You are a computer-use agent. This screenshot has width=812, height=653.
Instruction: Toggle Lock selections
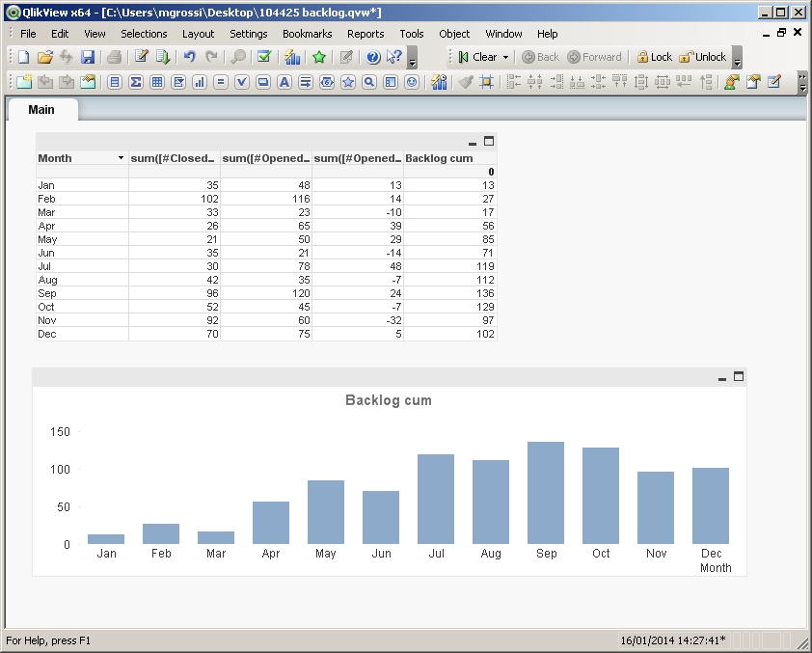[x=654, y=57]
